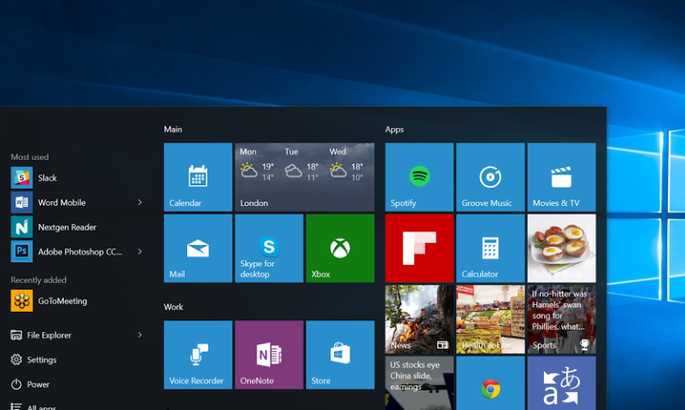Viewport: 685px width, 410px height.
Task: Open the London weather tile
Action: (305, 177)
